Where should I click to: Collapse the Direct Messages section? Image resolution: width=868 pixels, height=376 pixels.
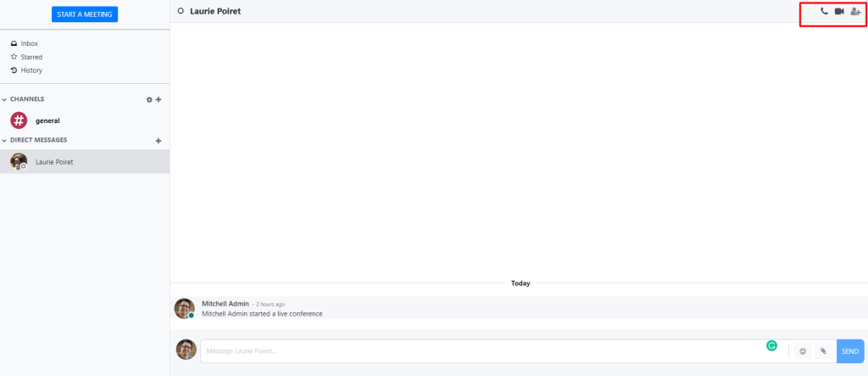(x=4, y=140)
